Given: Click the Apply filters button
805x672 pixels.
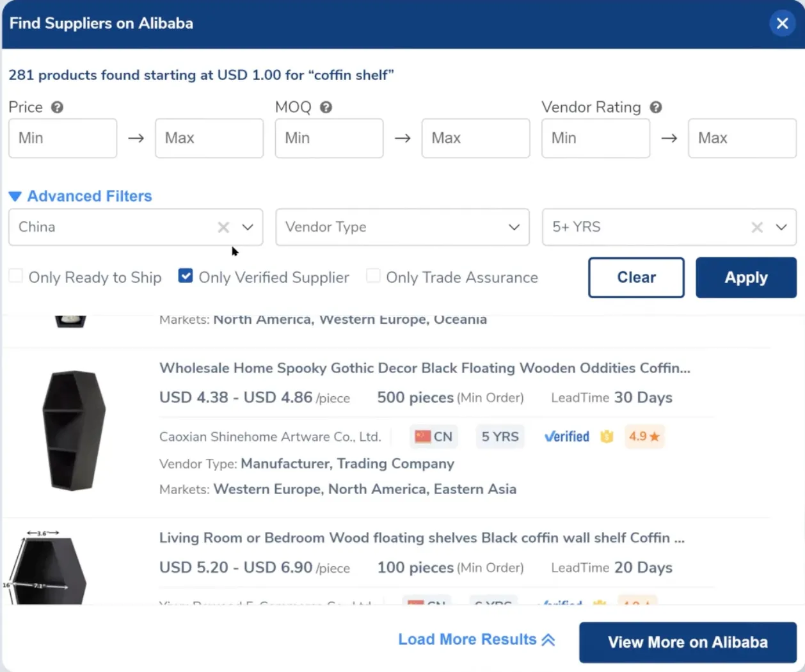Looking at the screenshot, I should 745,278.
